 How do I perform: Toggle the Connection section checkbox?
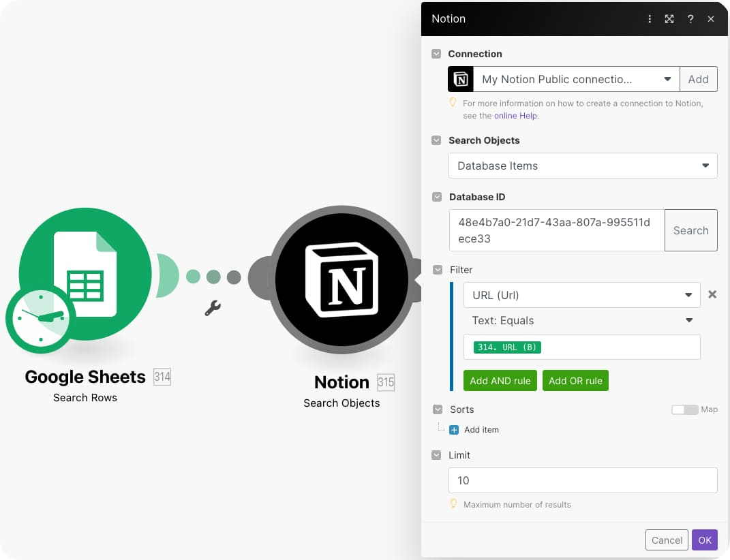point(436,54)
